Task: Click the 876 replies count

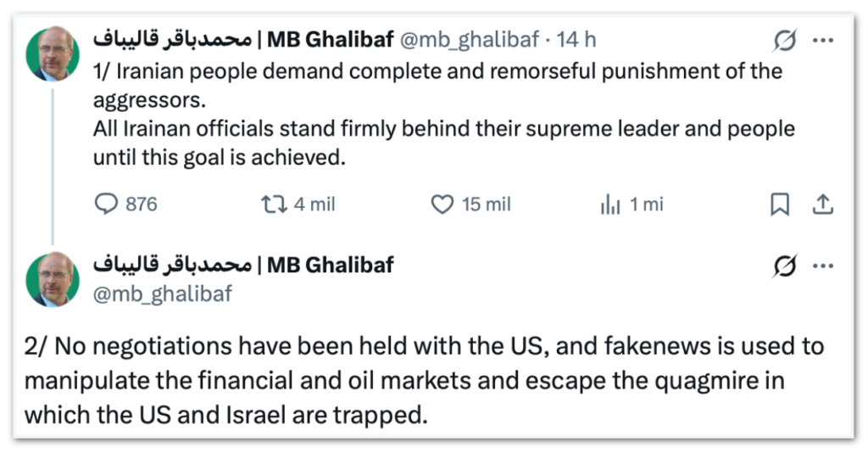Action: 141,204
